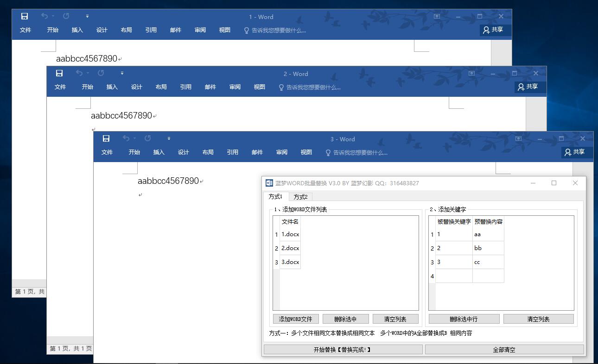Redo in the 1 - Word window

click(x=66, y=16)
